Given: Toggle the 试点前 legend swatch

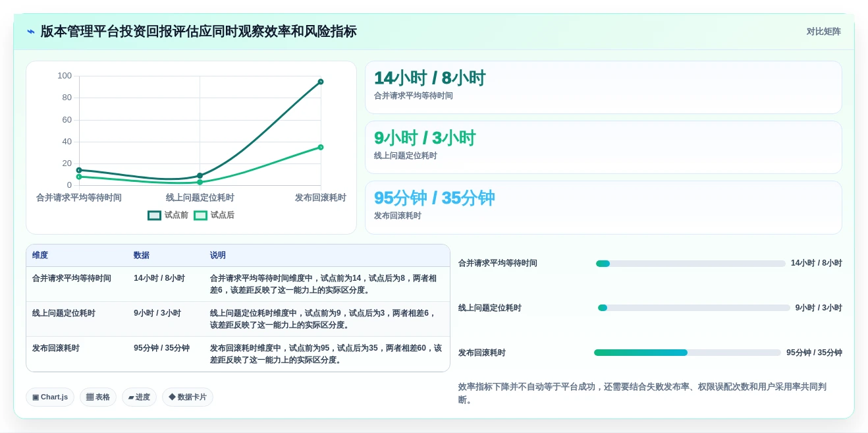Looking at the screenshot, I should point(154,216).
